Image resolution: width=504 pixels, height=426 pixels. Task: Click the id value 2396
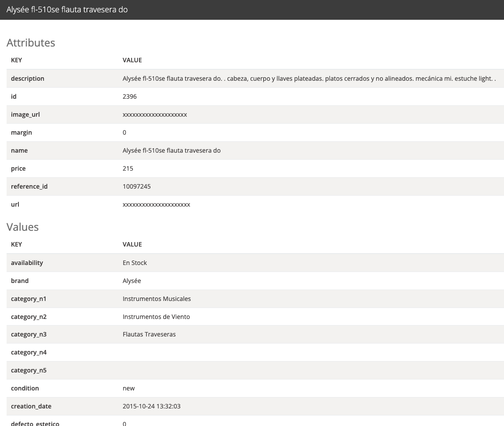[129, 97]
